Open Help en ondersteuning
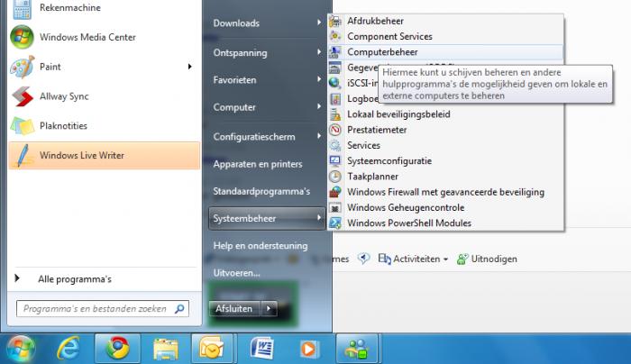Screen dimensions: 631x364 point(261,246)
